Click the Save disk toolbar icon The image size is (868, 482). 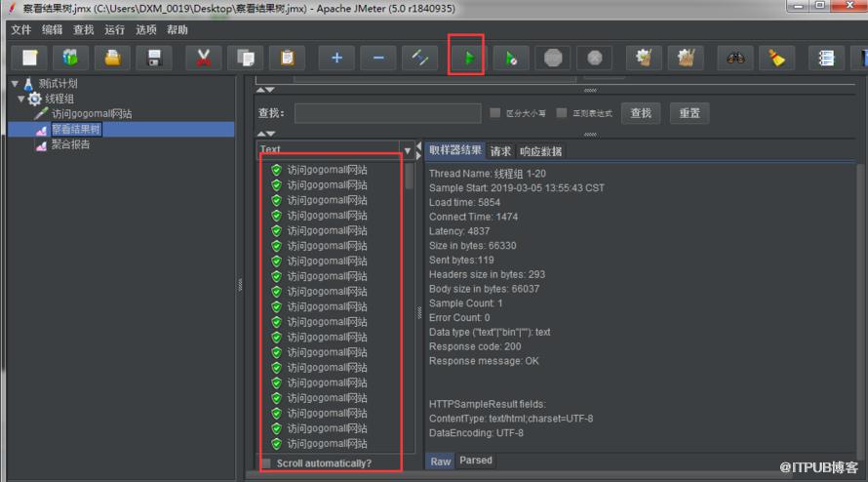click(154, 58)
